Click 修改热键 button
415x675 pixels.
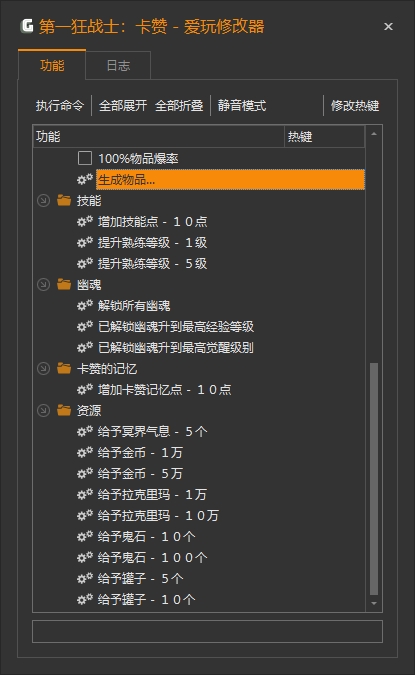pos(355,105)
